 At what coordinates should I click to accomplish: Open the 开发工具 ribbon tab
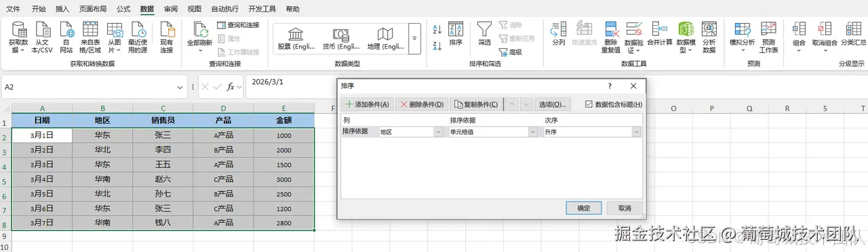click(263, 9)
